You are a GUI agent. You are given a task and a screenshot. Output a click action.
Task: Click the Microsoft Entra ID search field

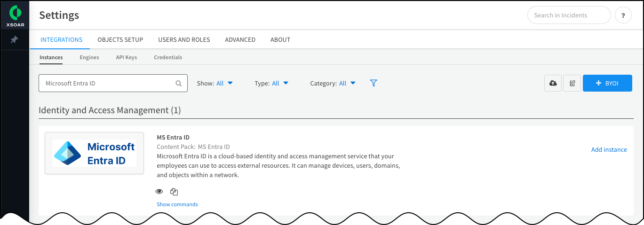113,83
